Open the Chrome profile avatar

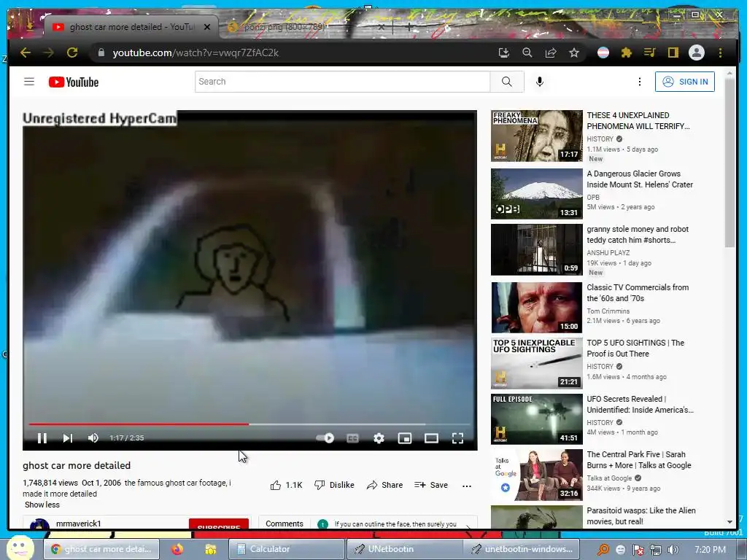coord(697,52)
